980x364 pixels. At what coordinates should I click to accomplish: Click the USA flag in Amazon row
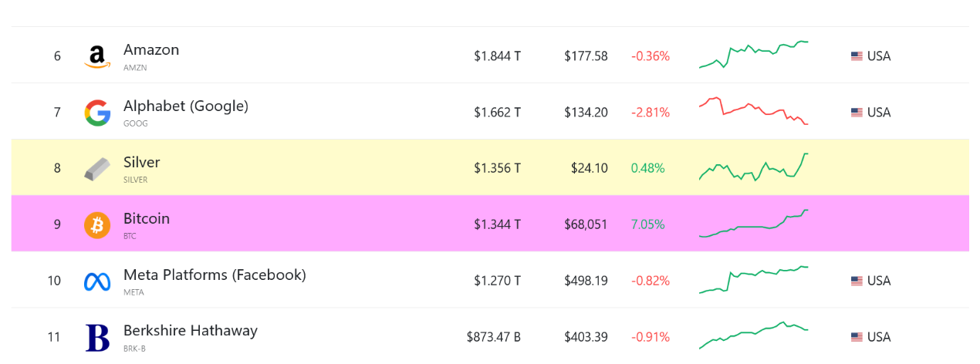[x=857, y=56]
